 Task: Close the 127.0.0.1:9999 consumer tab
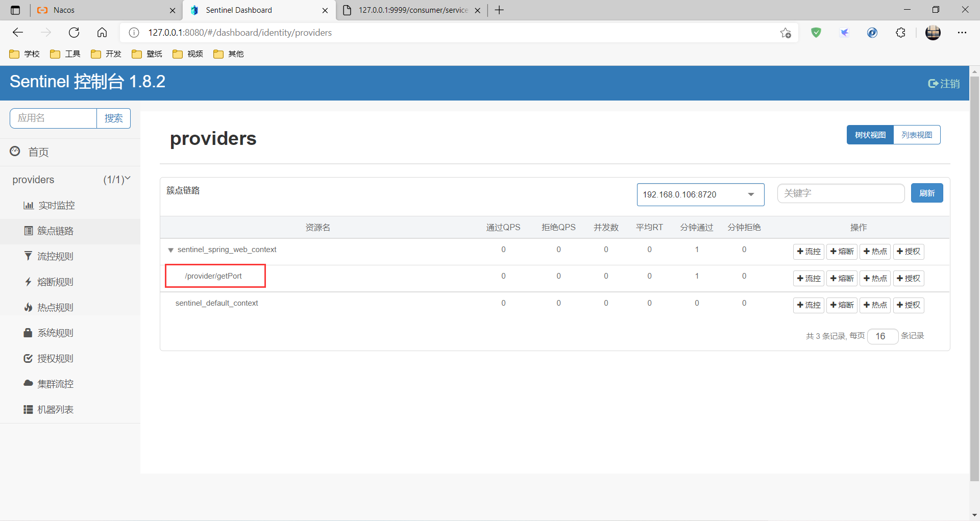click(477, 10)
